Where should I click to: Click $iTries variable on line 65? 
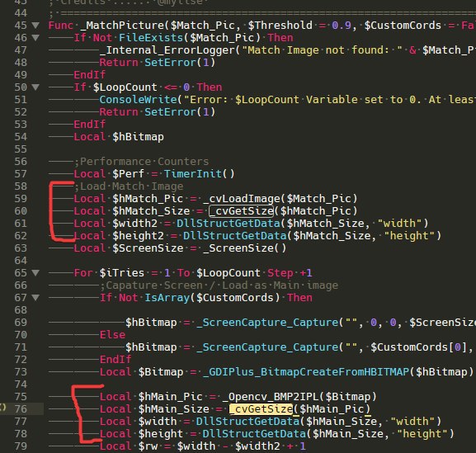(122, 272)
